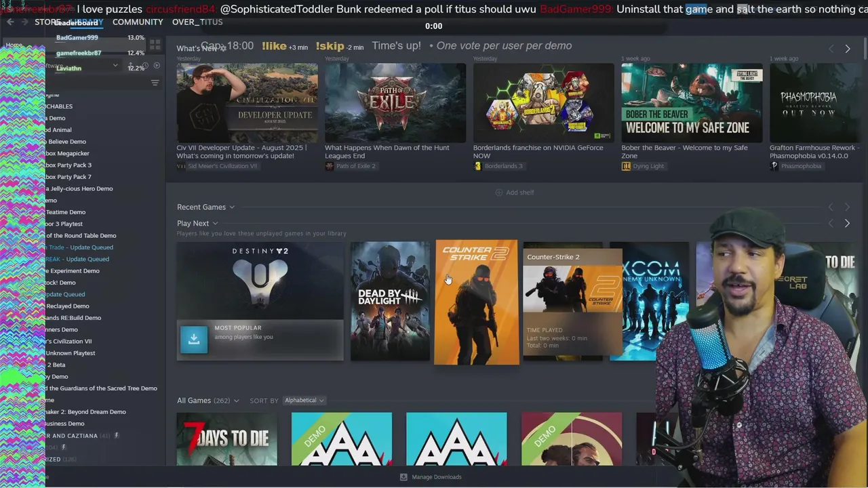Click the Play Next shelf left arrow
This screenshot has height=488, width=868.
pyautogui.click(x=831, y=223)
